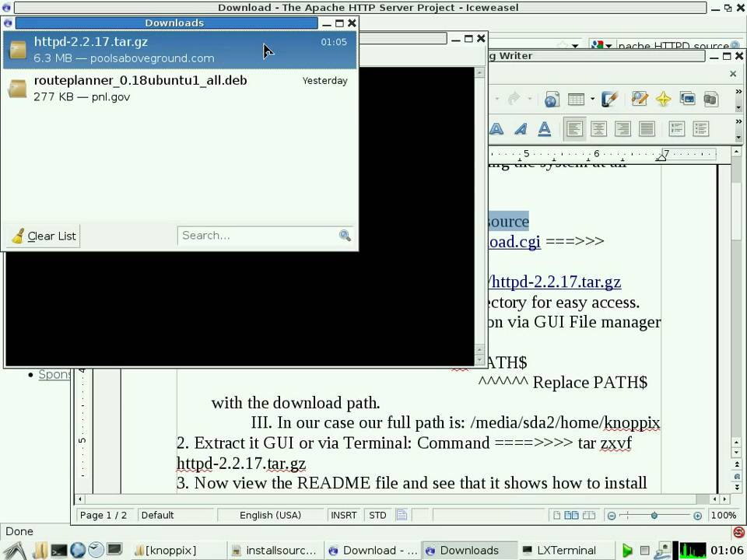
Task: Select book mode view layout icon
Action: point(589,515)
